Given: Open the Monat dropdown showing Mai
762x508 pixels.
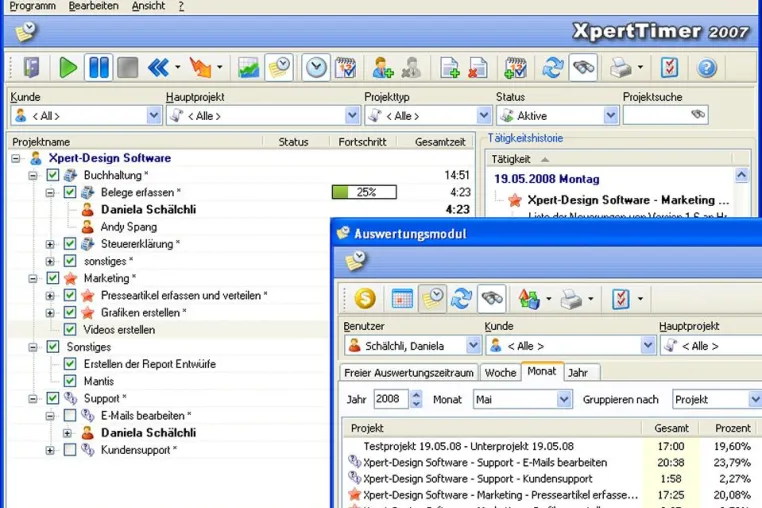Looking at the screenshot, I should [x=563, y=400].
